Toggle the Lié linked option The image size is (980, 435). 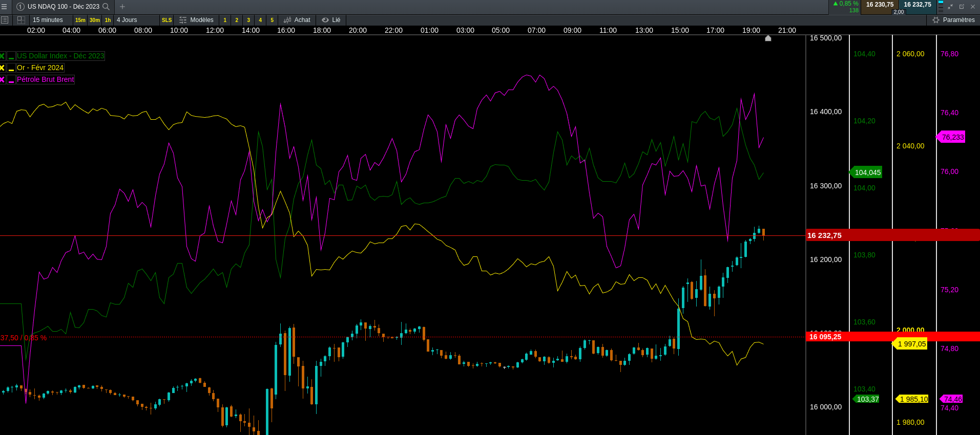[x=331, y=20]
